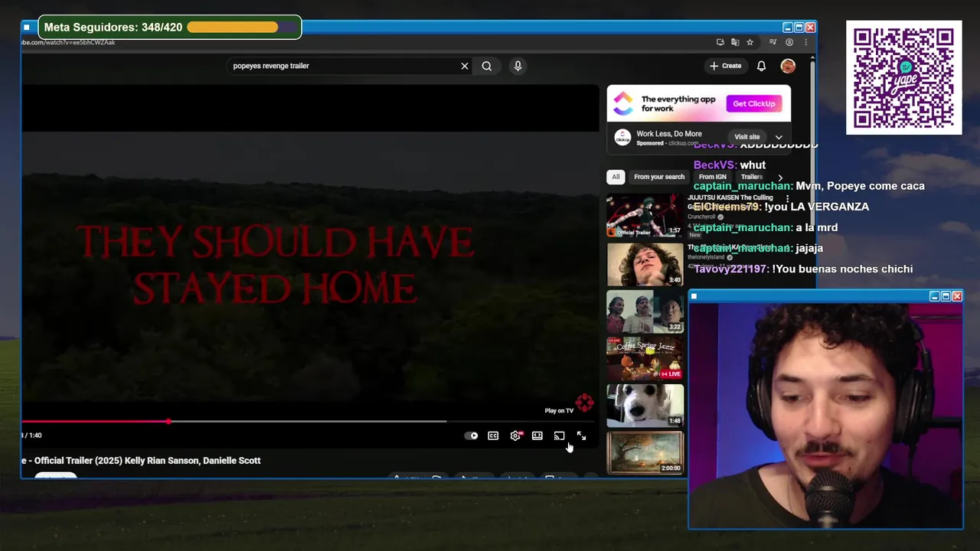Click the Create button
980x551 pixels.
725,66
